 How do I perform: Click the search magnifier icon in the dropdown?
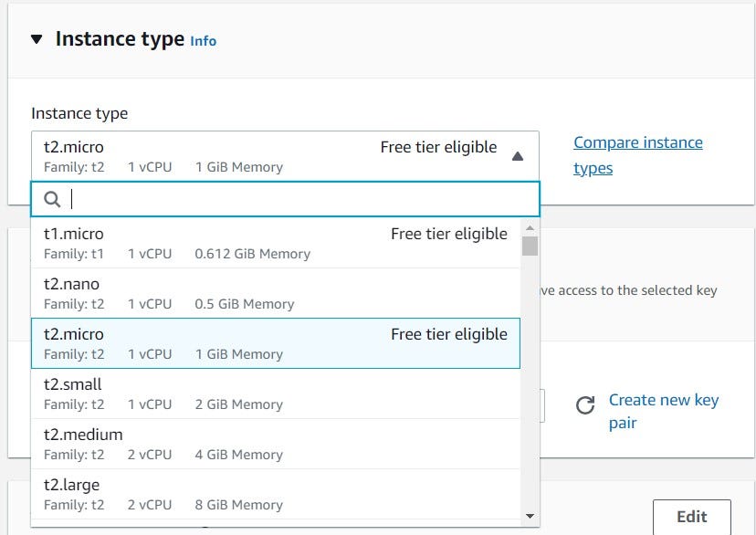(x=52, y=198)
